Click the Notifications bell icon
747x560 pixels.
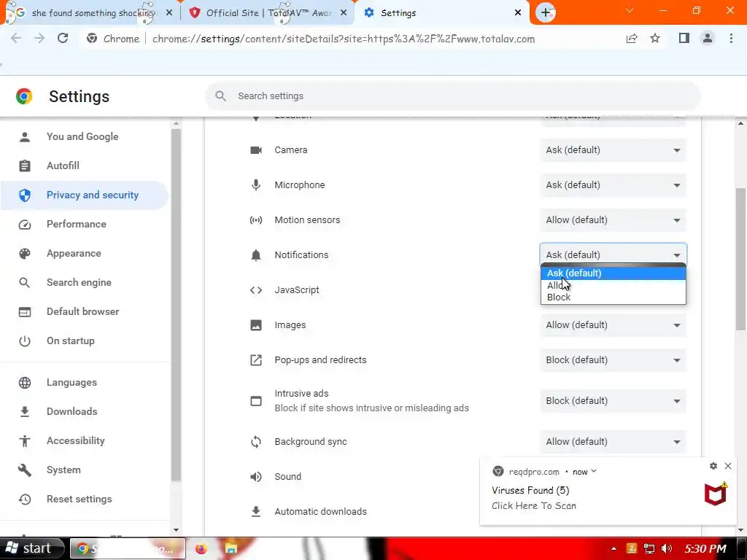[x=256, y=255]
